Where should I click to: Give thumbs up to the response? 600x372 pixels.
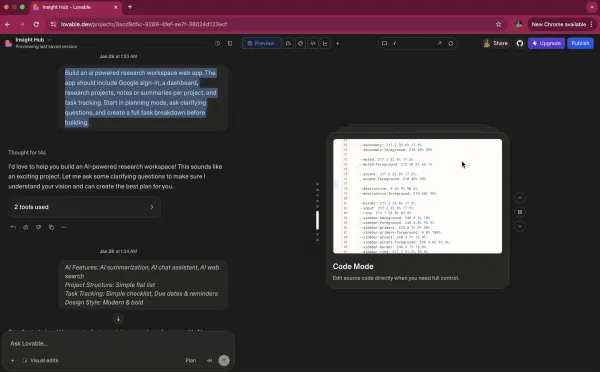point(26,227)
